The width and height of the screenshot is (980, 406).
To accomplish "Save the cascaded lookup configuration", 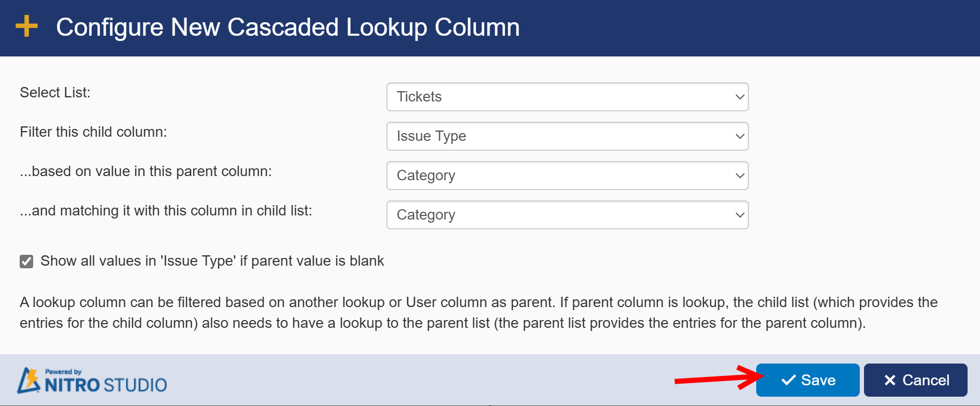I will tap(808, 380).
